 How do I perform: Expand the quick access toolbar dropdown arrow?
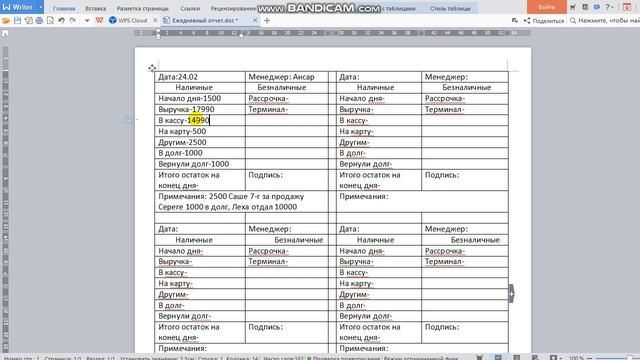tap(87, 20)
